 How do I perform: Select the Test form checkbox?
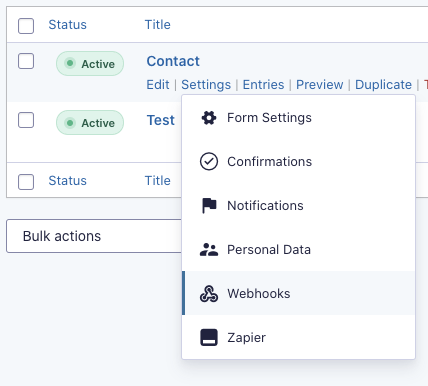[26, 120]
